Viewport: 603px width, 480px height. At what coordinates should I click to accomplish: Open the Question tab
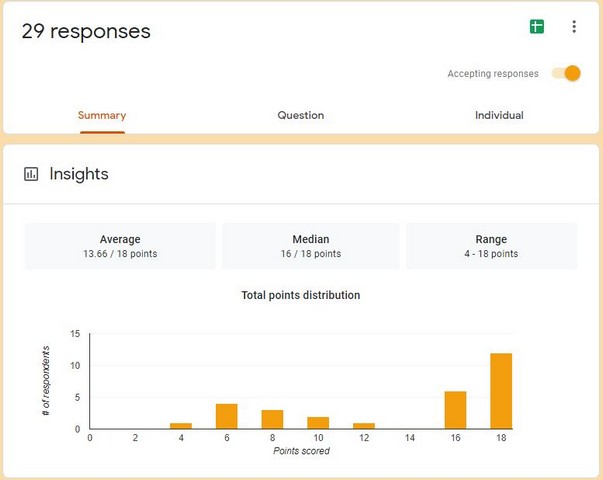pyautogui.click(x=300, y=115)
